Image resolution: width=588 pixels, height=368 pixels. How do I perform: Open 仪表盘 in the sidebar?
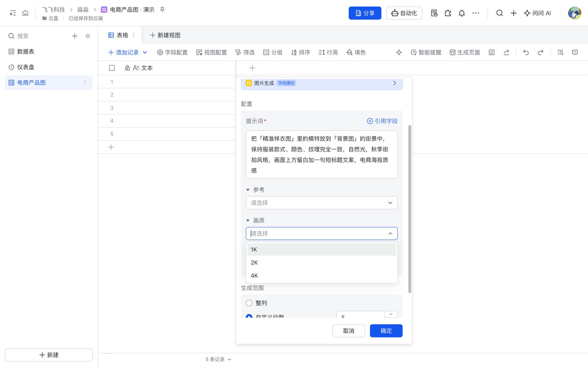click(49, 67)
